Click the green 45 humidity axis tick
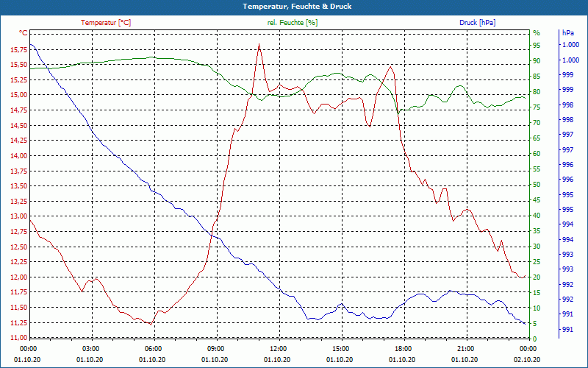588x368 pixels. [x=537, y=200]
